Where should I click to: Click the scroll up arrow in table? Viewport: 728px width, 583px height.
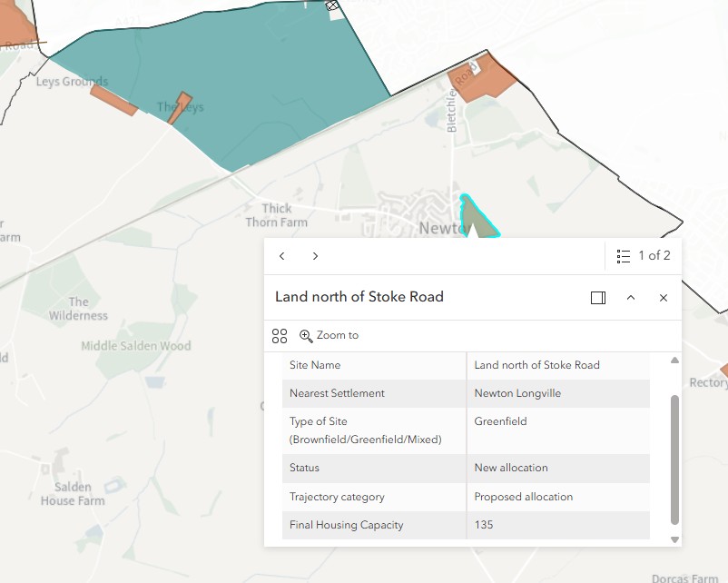(675, 360)
